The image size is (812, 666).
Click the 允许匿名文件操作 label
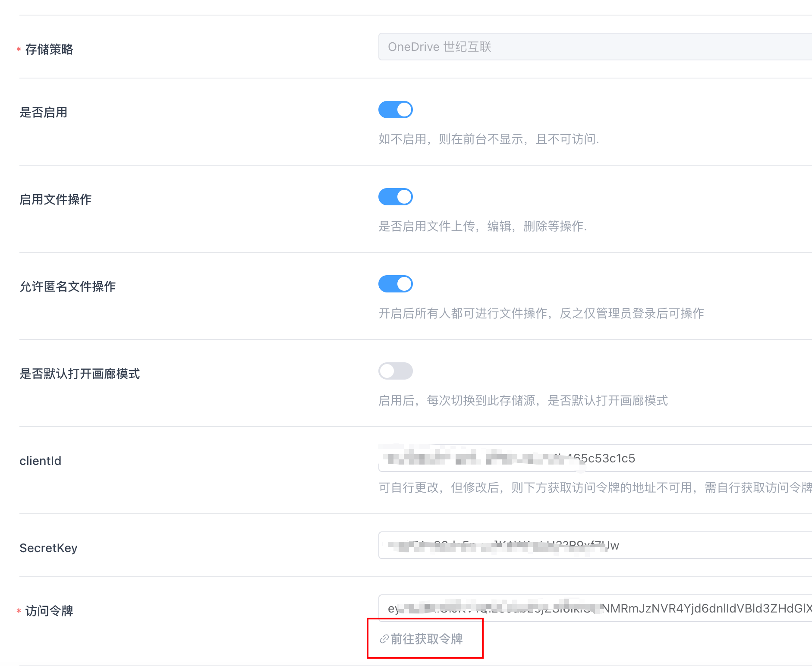[68, 286]
